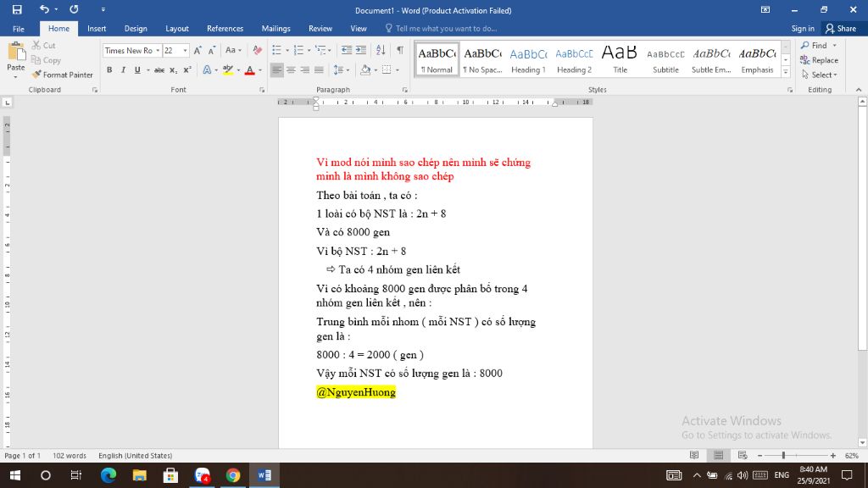The width and height of the screenshot is (868, 488).
Task: Align text to the right
Action: [304, 69]
